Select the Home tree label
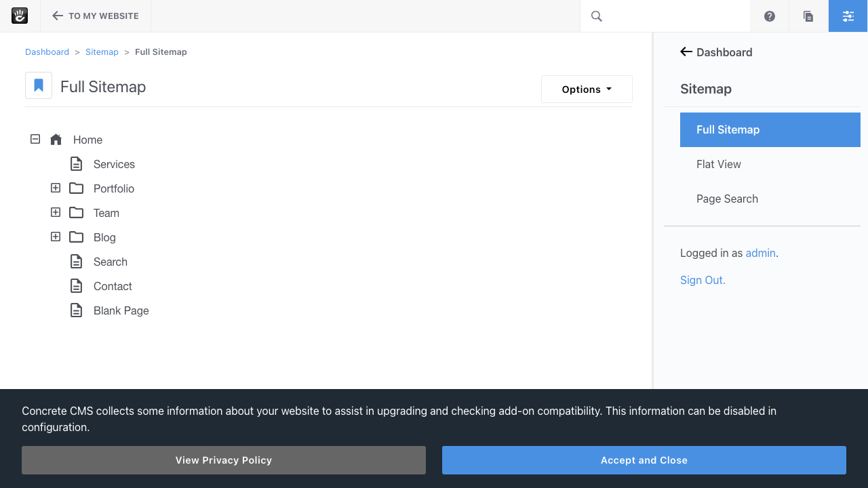The width and height of the screenshot is (868, 488). coord(87,140)
